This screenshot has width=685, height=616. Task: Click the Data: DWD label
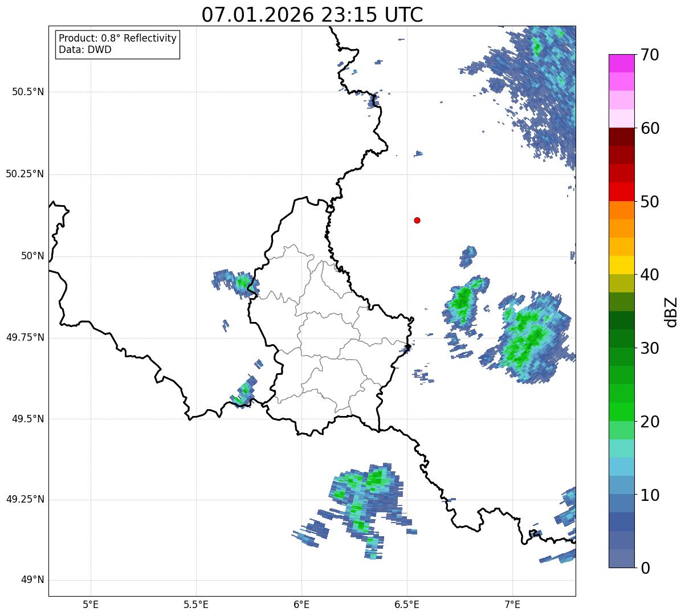click(85, 50)
